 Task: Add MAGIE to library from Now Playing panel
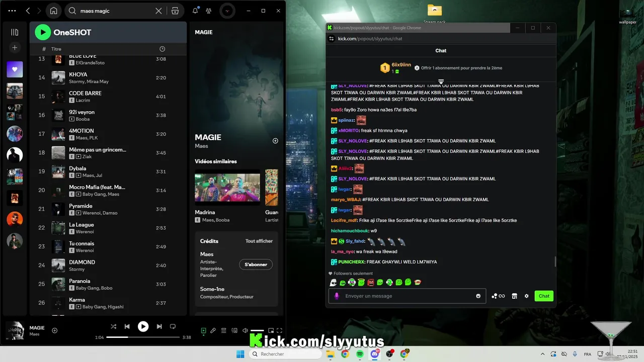pos(275,141)
